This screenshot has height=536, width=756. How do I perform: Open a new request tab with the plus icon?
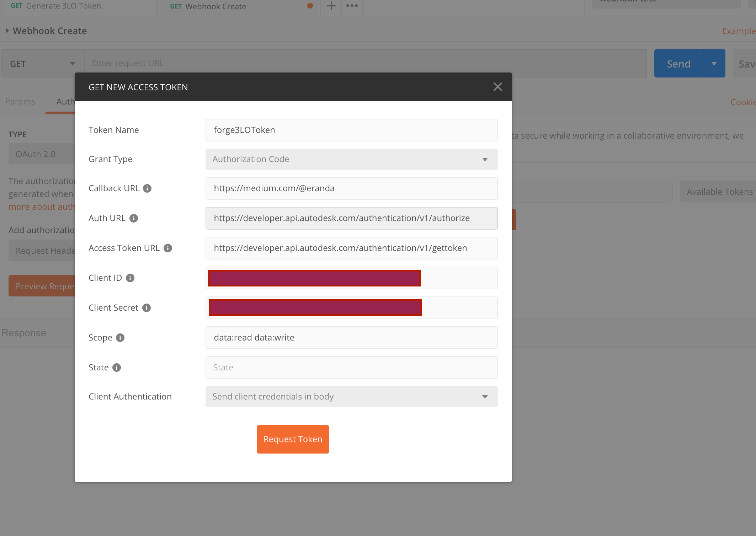[x=331, y=6]
